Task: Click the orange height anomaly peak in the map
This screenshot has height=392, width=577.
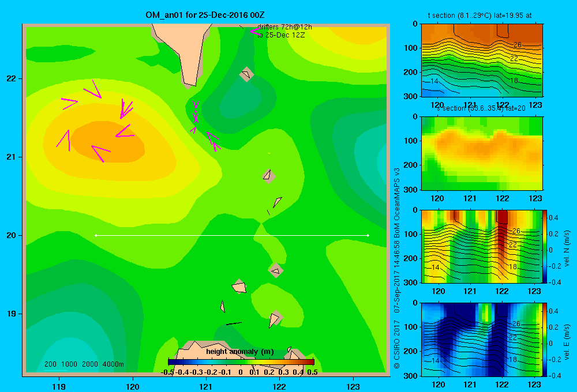Action: coord(107,142)
